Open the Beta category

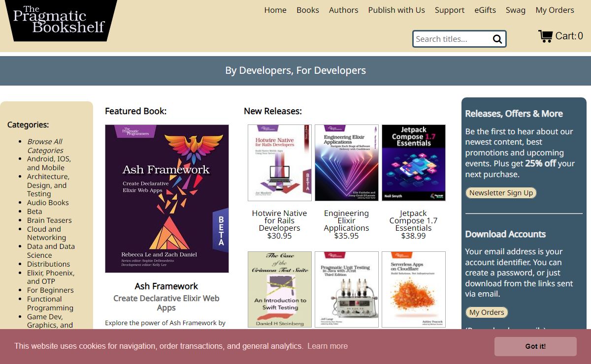34,212
